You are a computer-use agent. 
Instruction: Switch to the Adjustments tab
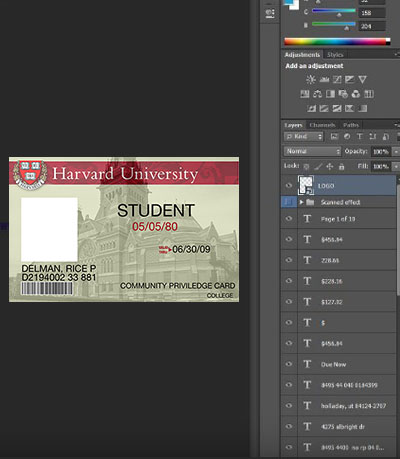(x=302, y=55)
